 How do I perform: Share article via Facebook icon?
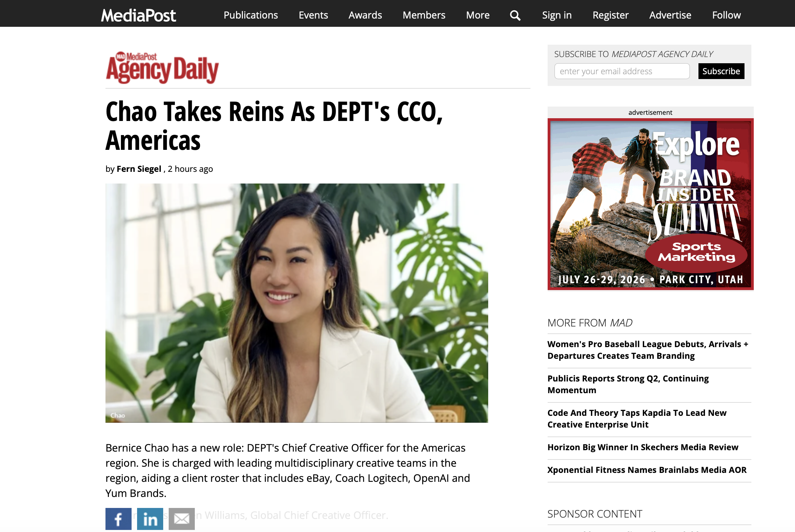(118, 519)
